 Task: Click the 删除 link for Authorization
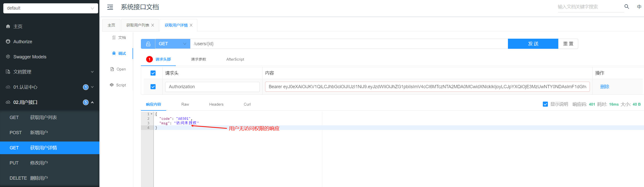(605, 87)
